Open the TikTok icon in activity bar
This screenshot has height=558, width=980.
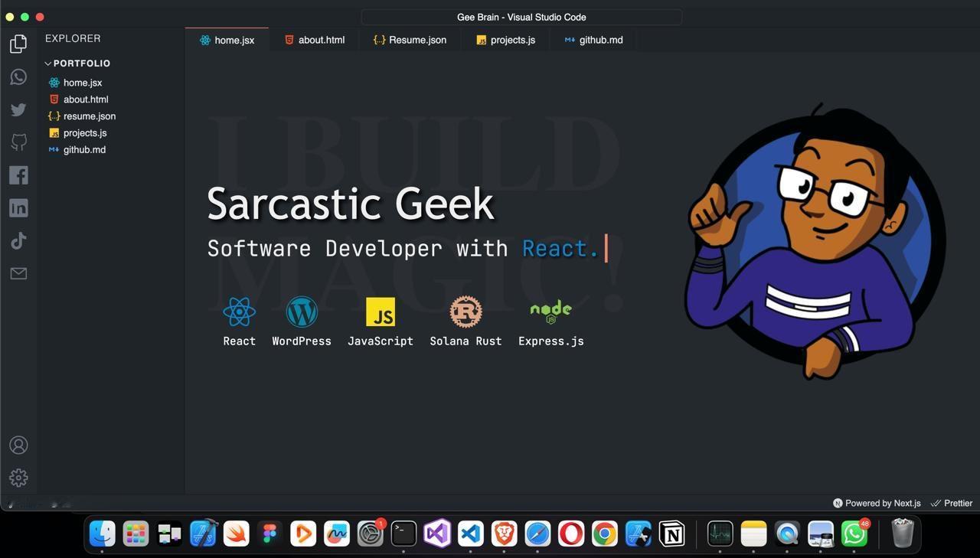pos(18,240)
